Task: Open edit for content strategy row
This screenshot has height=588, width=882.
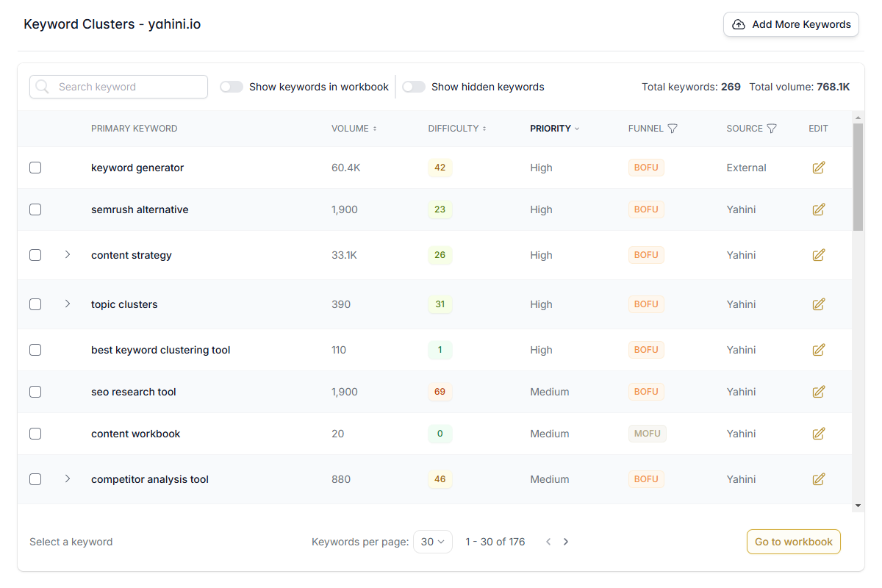Action: 818,255
